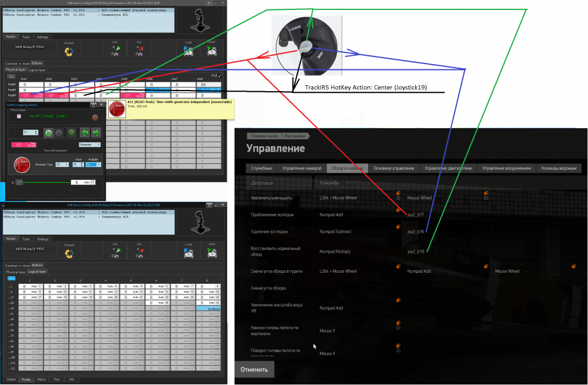The image size is (588, 385).
Task: Toggle the Poll checkbox in upper VKB window
Action: pyautogui.click(x=220, y=75)
